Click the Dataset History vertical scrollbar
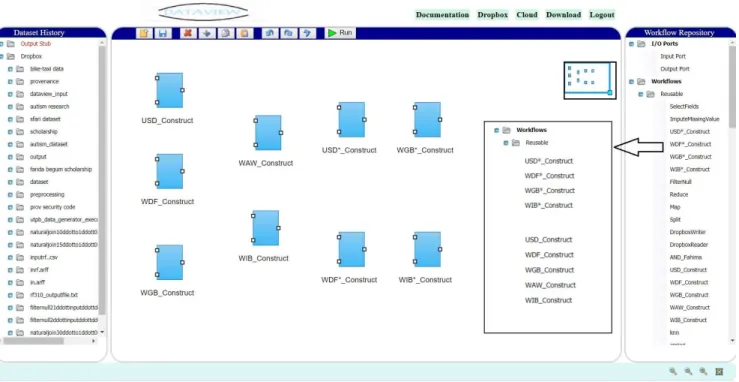The height and width of the screenshot is (382, 739). coord(102,179)
